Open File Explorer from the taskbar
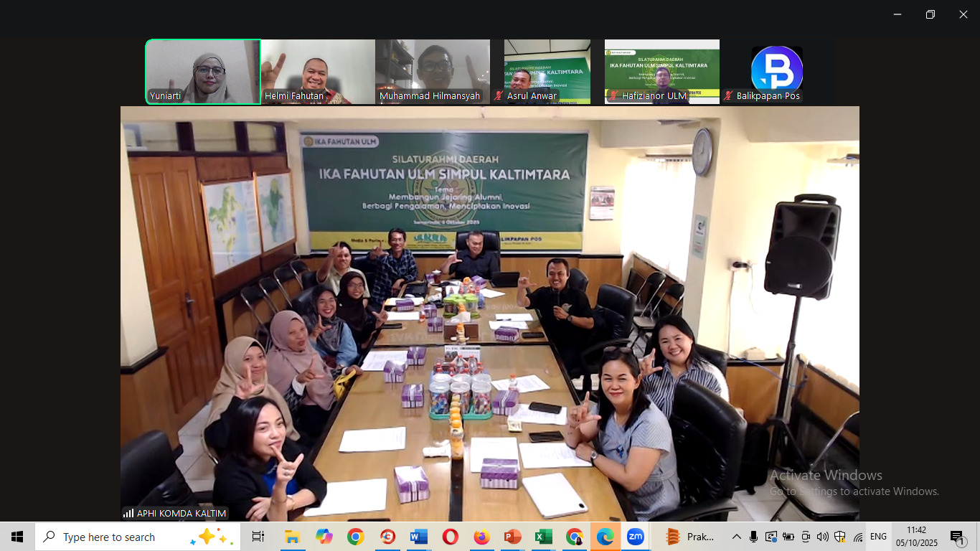The image size is (980, 551). click(x=292, y=537)
